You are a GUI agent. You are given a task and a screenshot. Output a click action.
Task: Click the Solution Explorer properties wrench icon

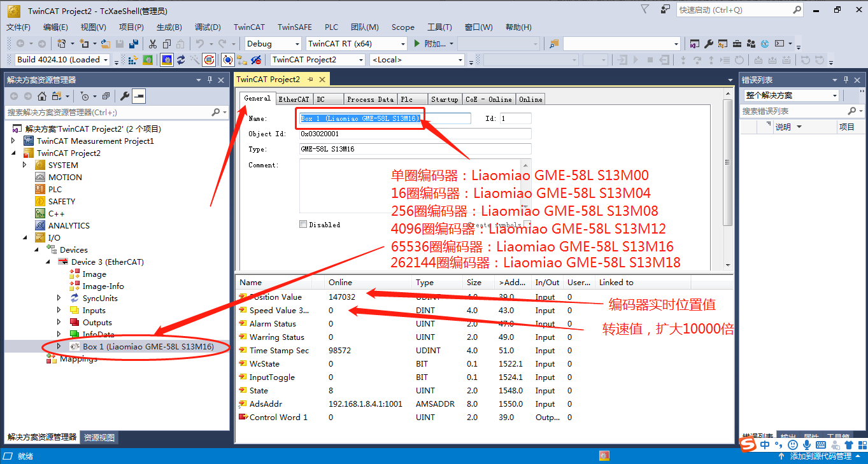(x=125, y=96)
